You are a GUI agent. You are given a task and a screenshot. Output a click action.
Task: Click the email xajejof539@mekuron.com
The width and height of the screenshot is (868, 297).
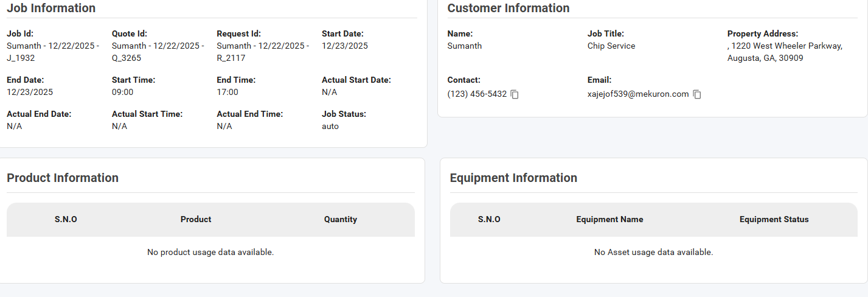pos(637,94)
